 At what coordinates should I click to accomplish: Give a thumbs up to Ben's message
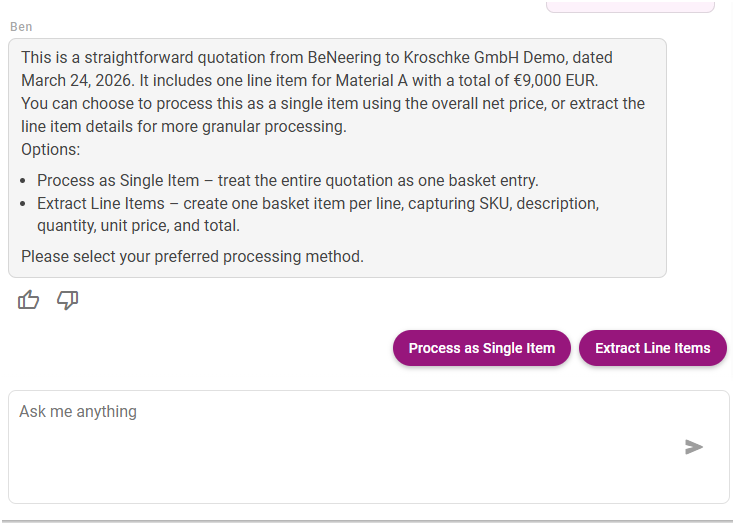(x=29, y=299)
